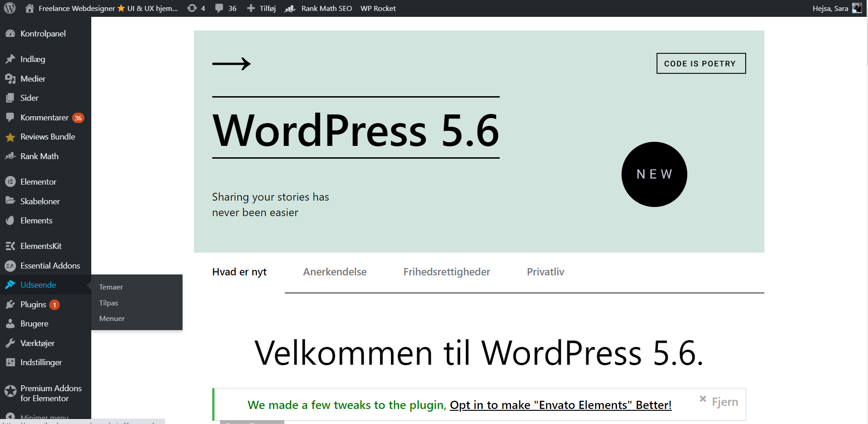
Task: Click Opt in Envato Elements link
Action: coord(560,405)
